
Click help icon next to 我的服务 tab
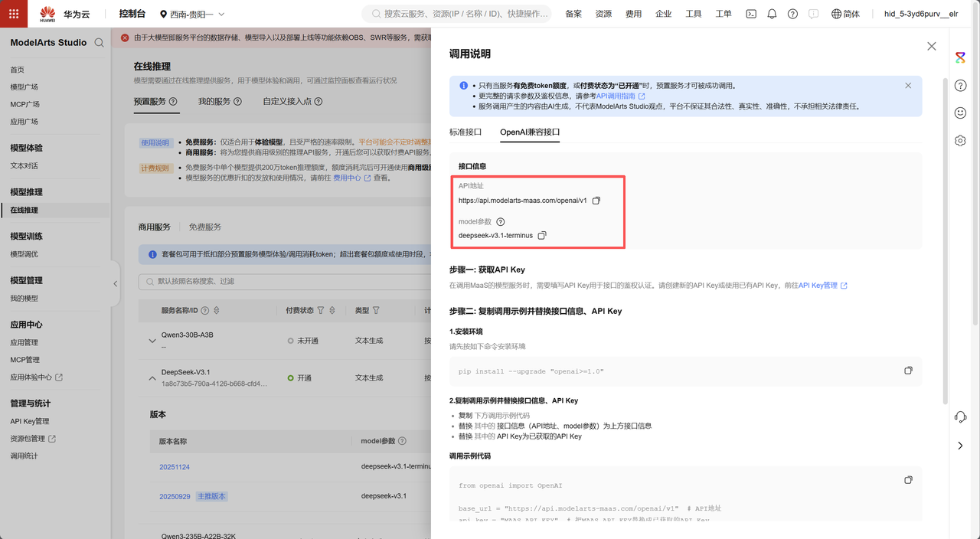click(237, 101)
